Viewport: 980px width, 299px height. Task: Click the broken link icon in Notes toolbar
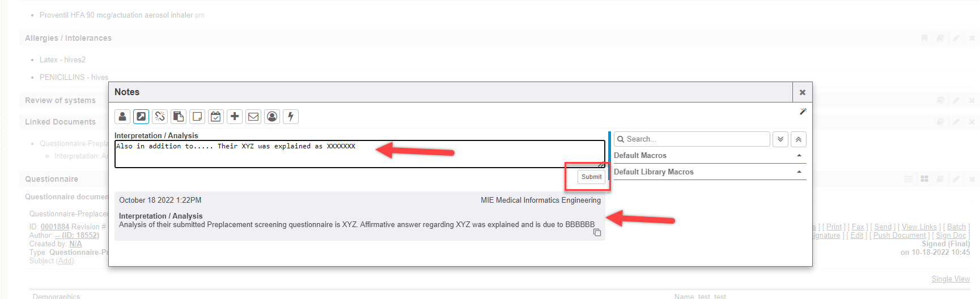point(160,117)
